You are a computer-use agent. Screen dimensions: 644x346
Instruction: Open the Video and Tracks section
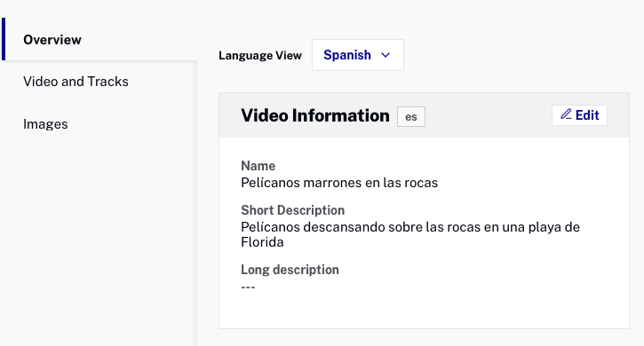(76, 82)
